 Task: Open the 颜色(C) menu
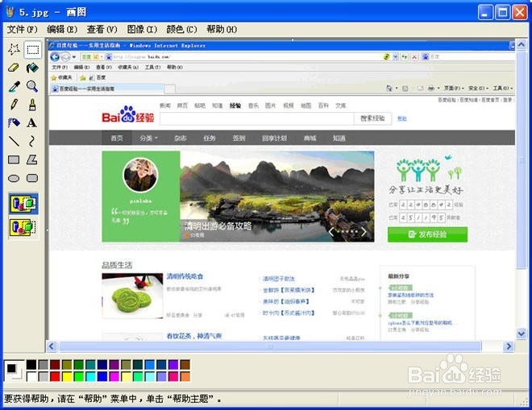181,30
